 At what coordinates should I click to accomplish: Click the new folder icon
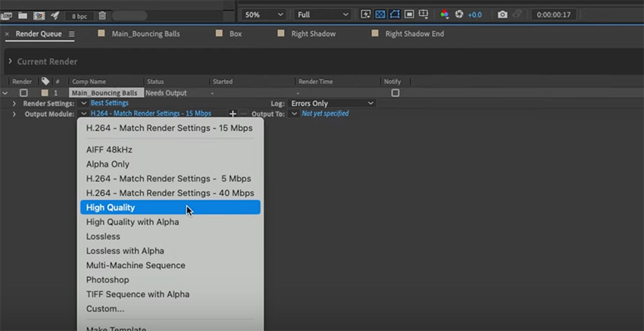pos(23,15)
